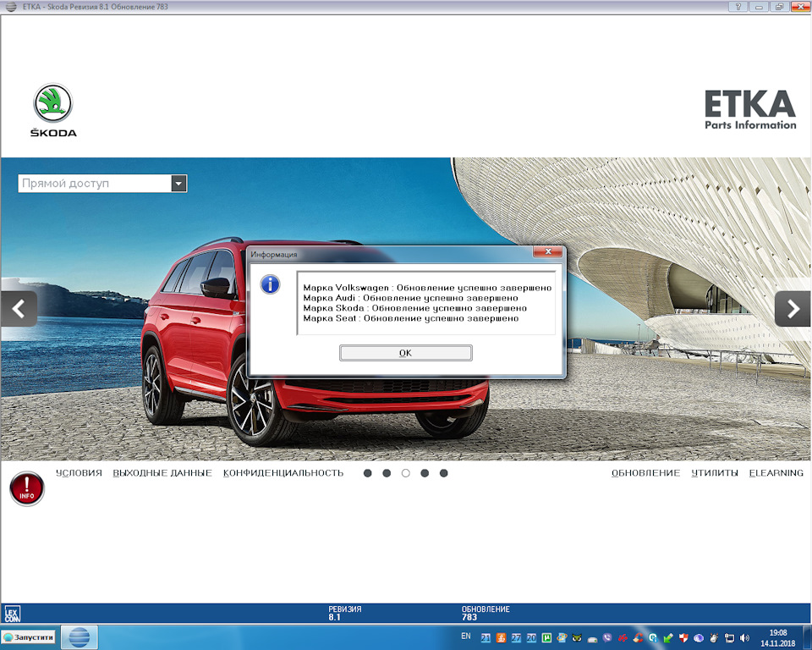Open the Запустити start button
Screen dimensions: 812x650
(x=29, y=637)
